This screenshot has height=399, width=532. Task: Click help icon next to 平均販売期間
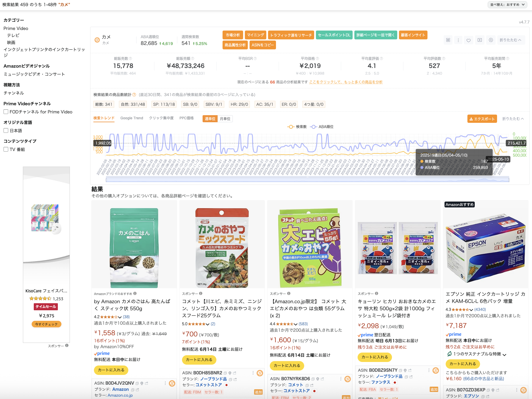click(x=508, y=58)
